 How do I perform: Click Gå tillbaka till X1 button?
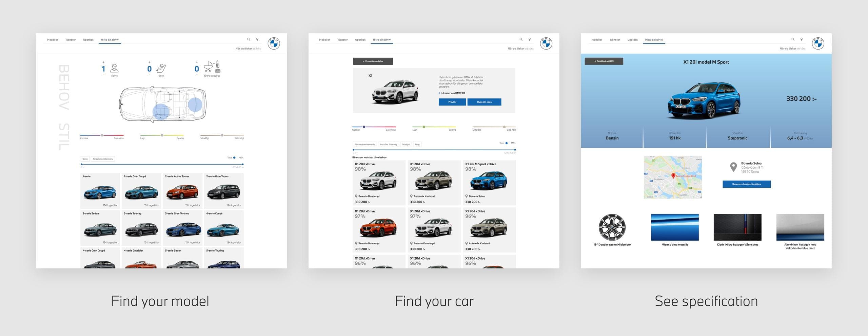[604, 61]
